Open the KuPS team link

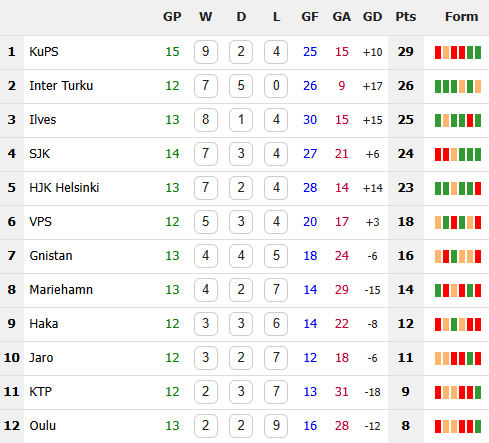pos(44,52)
